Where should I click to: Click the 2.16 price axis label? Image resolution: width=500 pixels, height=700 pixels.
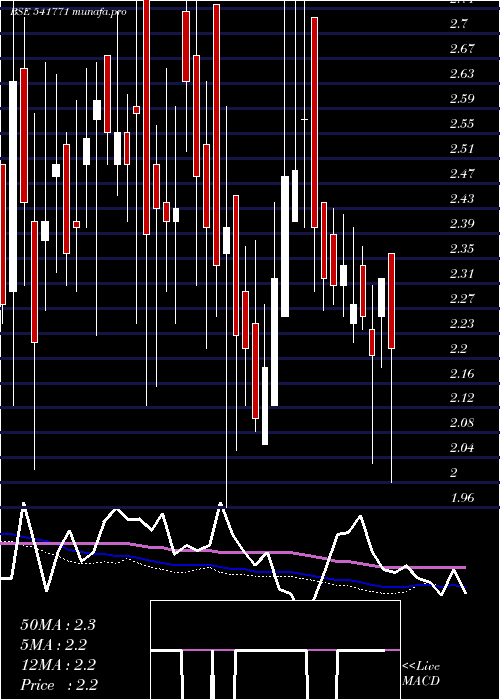tap(462, 373)
